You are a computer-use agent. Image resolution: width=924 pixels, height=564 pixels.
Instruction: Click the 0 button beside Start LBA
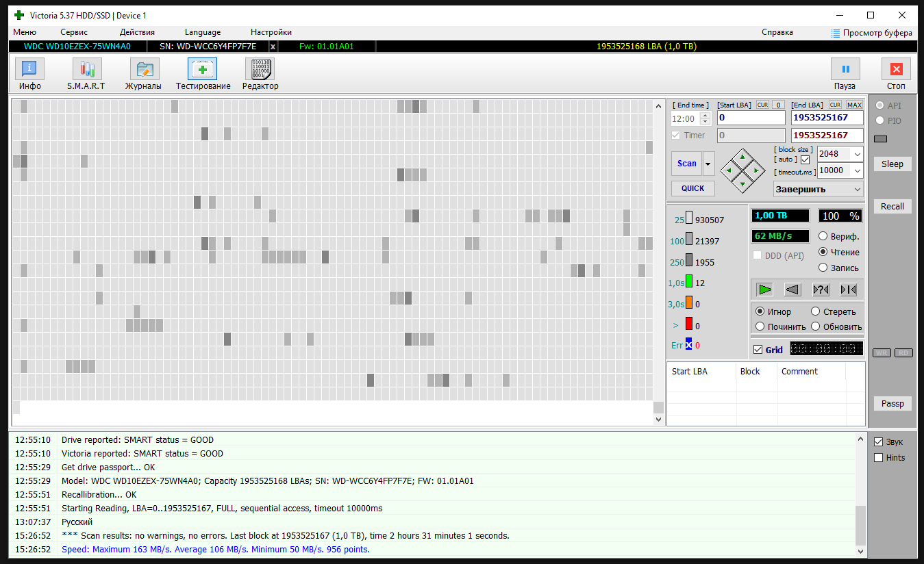[778, 105]
